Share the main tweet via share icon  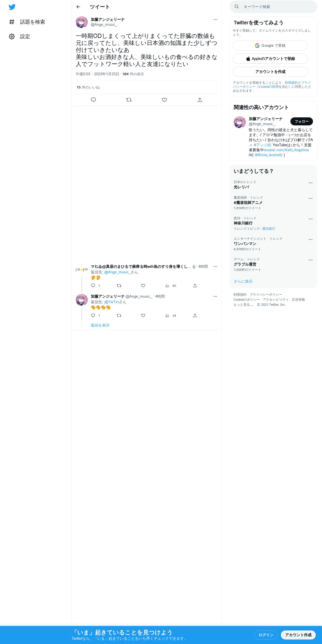pyautogui.click(x=200, y=100)
